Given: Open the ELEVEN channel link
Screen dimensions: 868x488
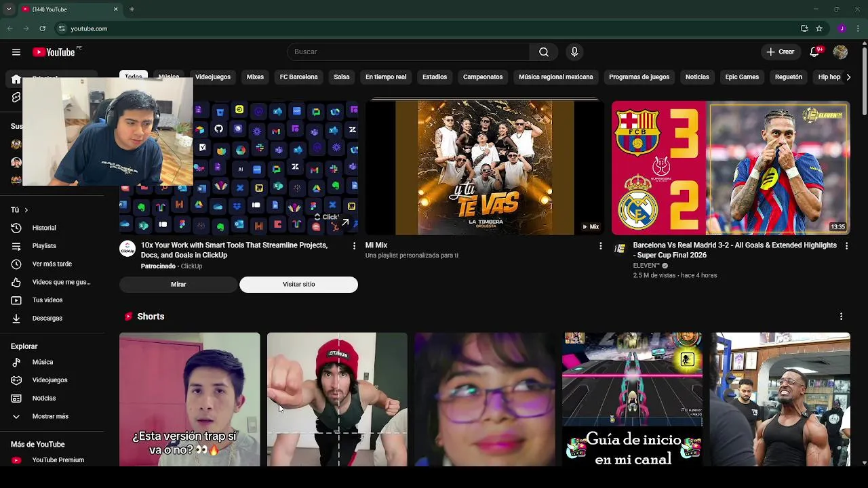Looking at the screenshot, I should click(646, 266).
